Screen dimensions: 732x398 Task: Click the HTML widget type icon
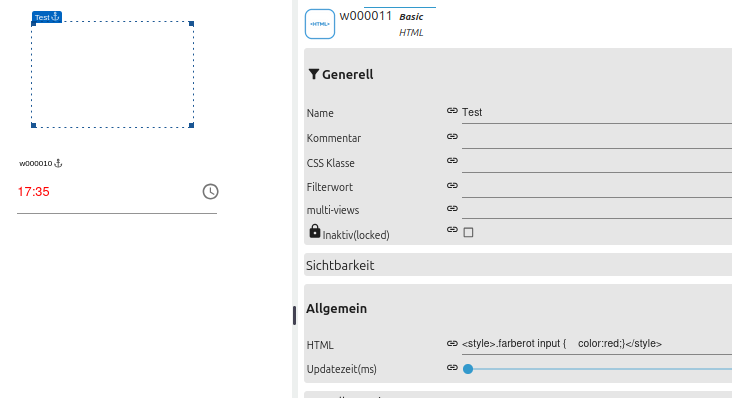pos(320,24)
